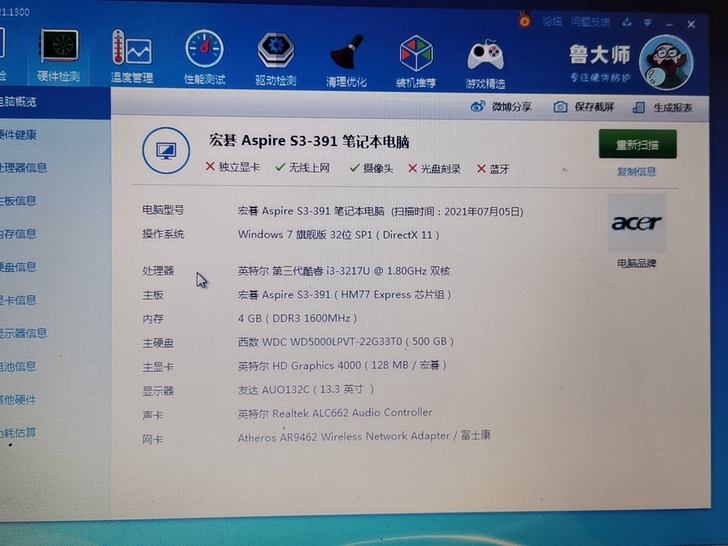
Task: Click the 电脑型号 model value text
Action: click(381, 211)
